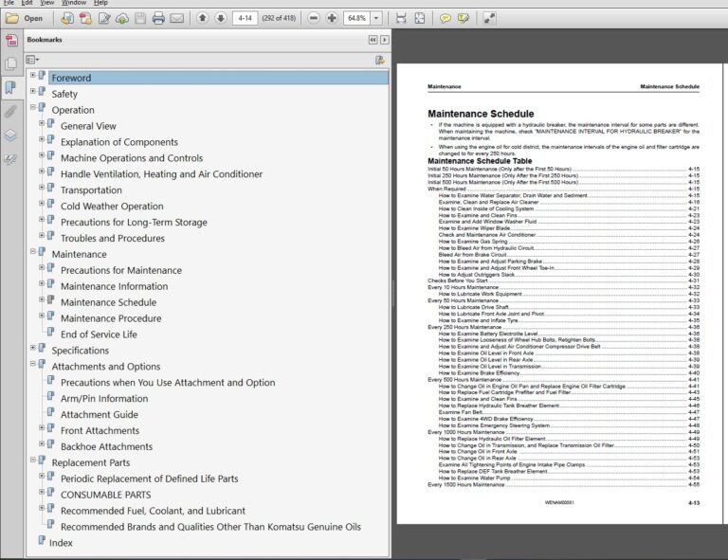Open the Layers side panel
The height and width of the screenshot is (560, 728).
point(10,135)
